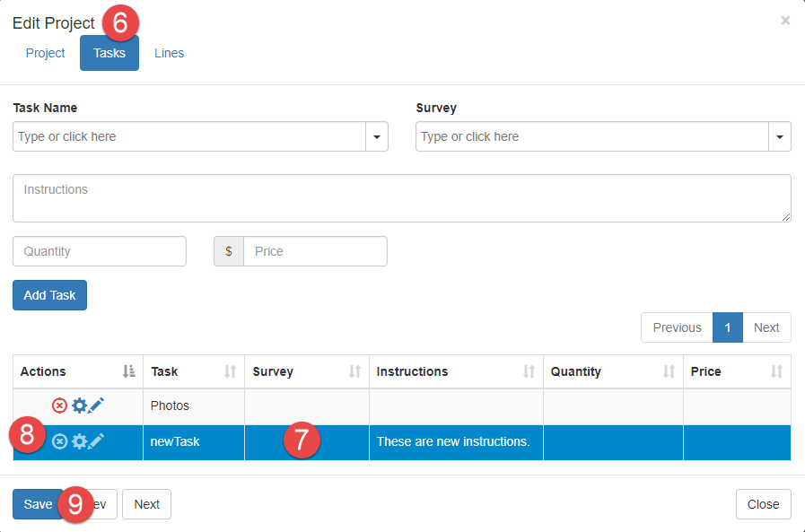805x532 pixels.
Task: Switch to the Lines tab
Action: 169,53
